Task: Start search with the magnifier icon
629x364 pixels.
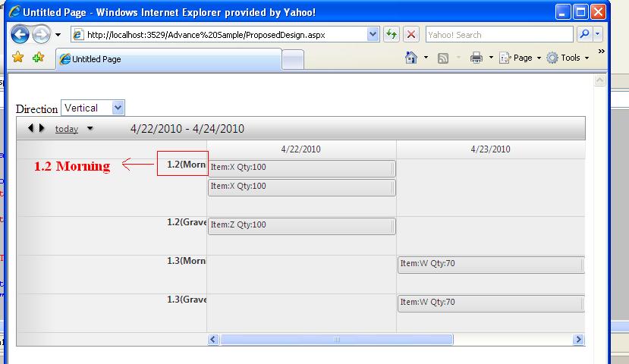Action: 584,34
